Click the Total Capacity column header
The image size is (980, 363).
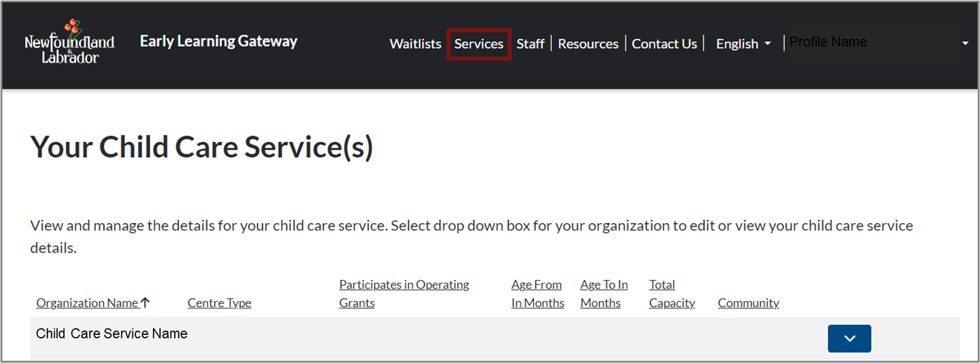(x=671, y=294)
